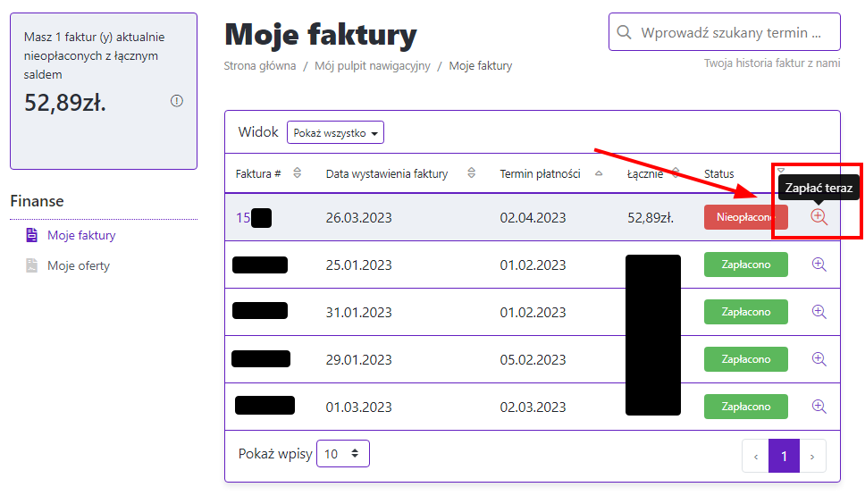This screenshot has width=865, height=504.
Task: Click magnifier icon for unpaid invoice row
Action: 819,216
